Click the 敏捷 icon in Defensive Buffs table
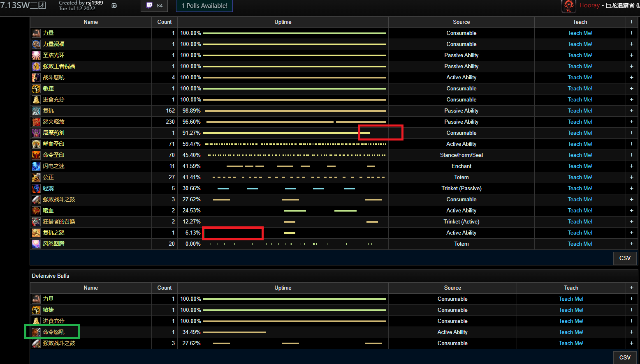Image resolution: width=640 pixels, height=364 pixels. (x=36, y=310)
